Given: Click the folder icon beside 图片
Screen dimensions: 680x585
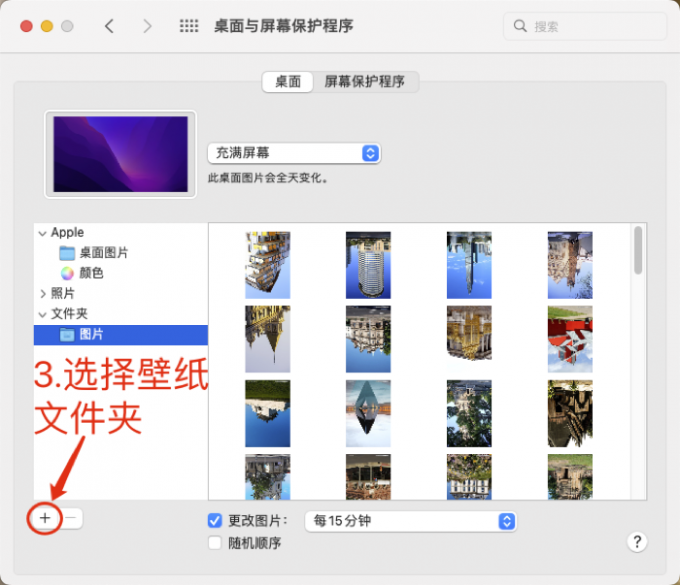Looking at the screenshot, I should point(67,335).
